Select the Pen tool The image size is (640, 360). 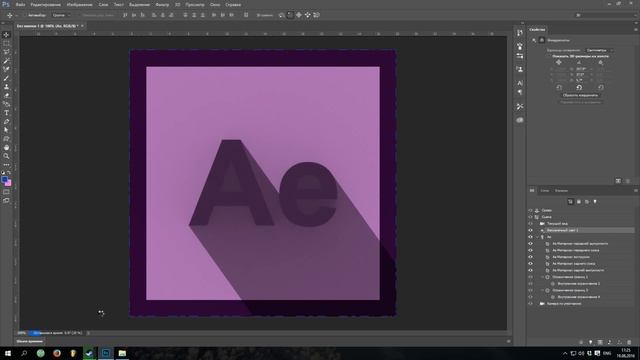tap(6, 122)
